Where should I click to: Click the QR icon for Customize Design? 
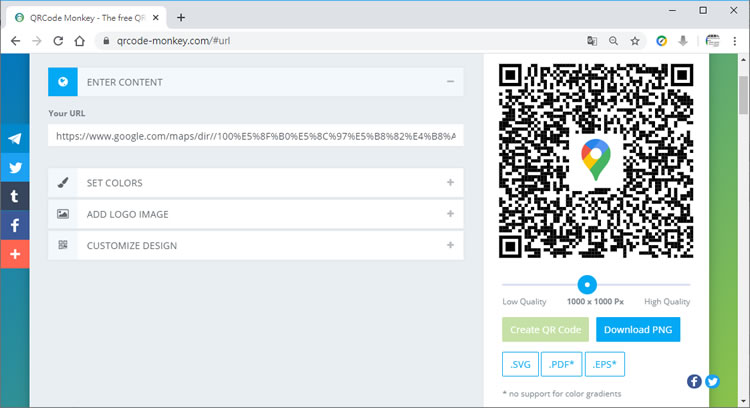click(x=63, y=245)
